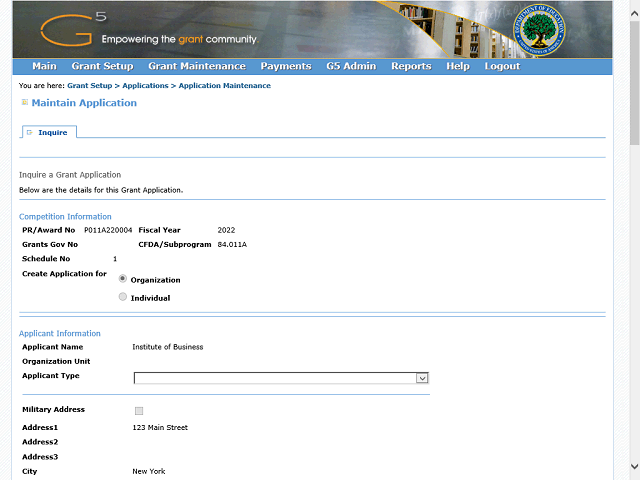Open the Payments menu
640x480 pixels.
285,67
